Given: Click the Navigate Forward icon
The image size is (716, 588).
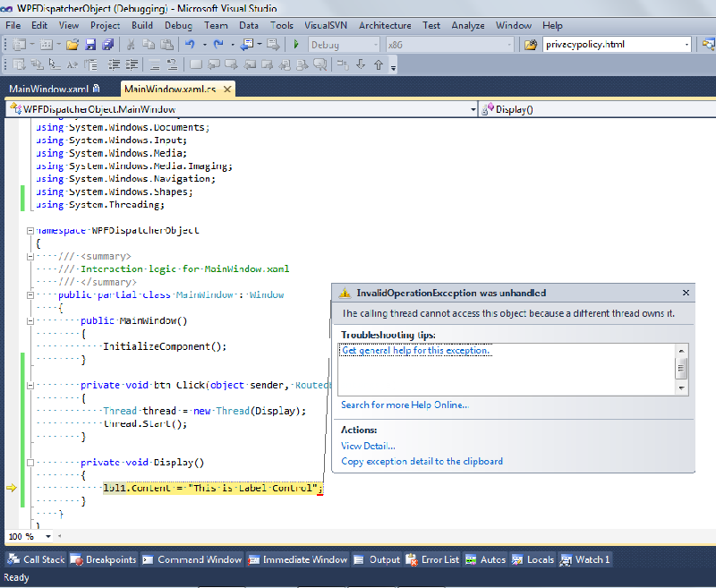Looking at the screenshot, I should 273,45.
